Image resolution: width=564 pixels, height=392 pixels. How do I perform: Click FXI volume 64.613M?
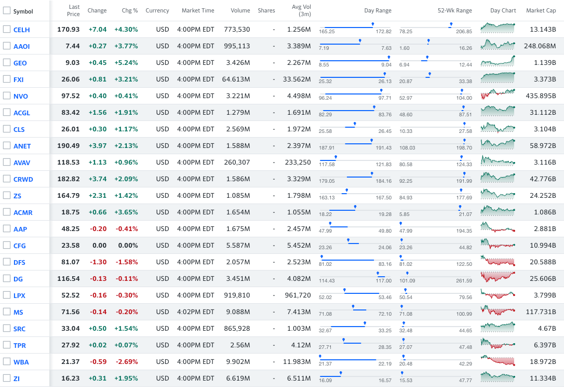236,79
